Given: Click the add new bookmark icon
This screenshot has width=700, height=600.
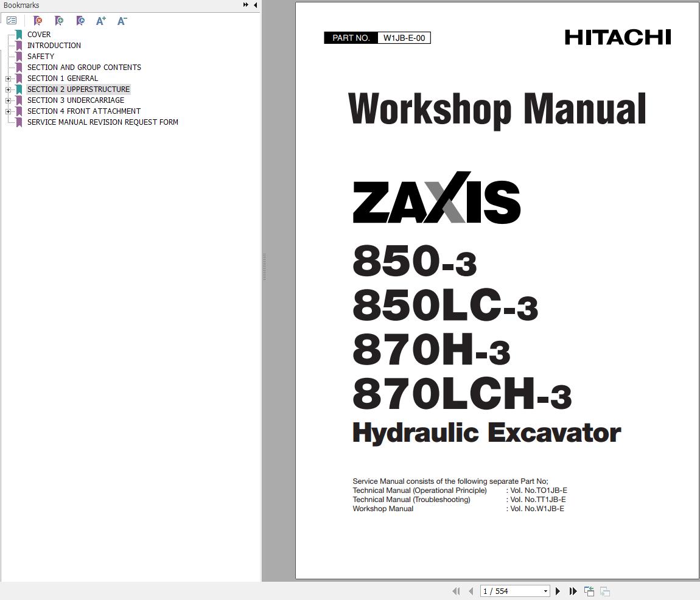Looking at the screenshot, I should pos(59,21).
